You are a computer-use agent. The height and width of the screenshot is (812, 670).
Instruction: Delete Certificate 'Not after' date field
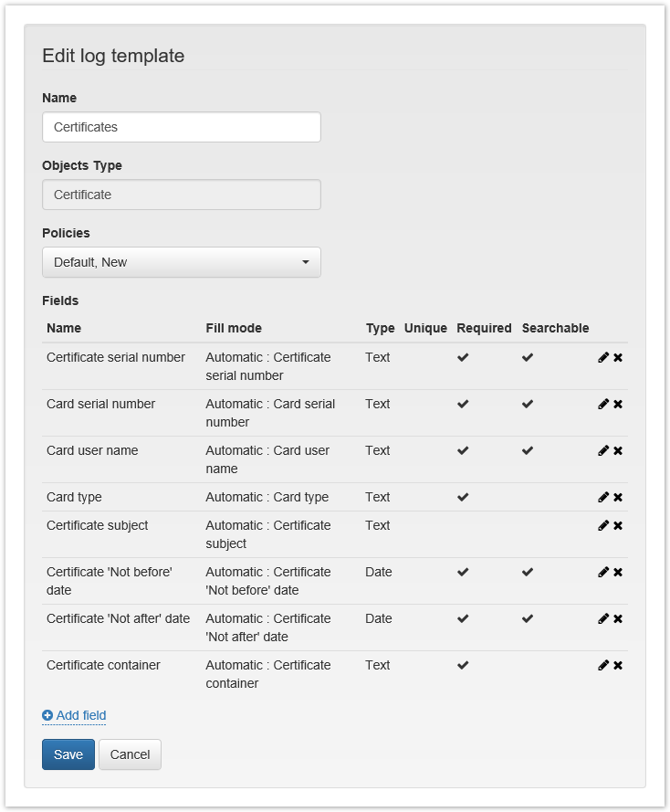tap(618, 619)
